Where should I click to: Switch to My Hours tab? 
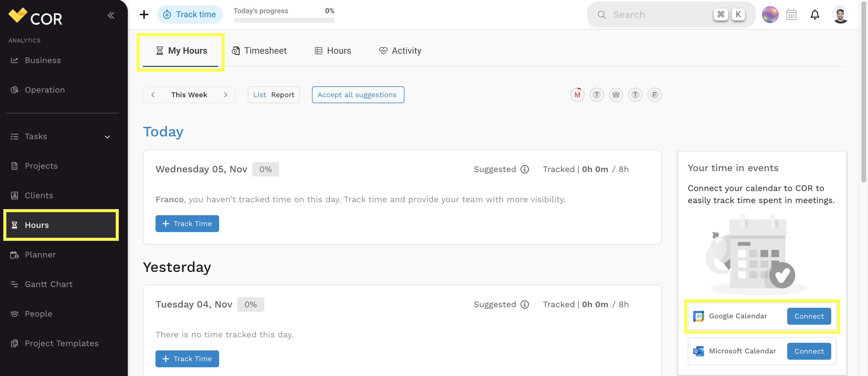point(181,51)
